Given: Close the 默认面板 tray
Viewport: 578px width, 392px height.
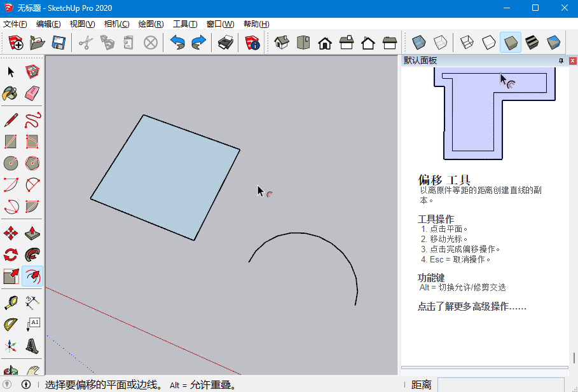Looking at the screenshot, I should click(x=572, y=60).
